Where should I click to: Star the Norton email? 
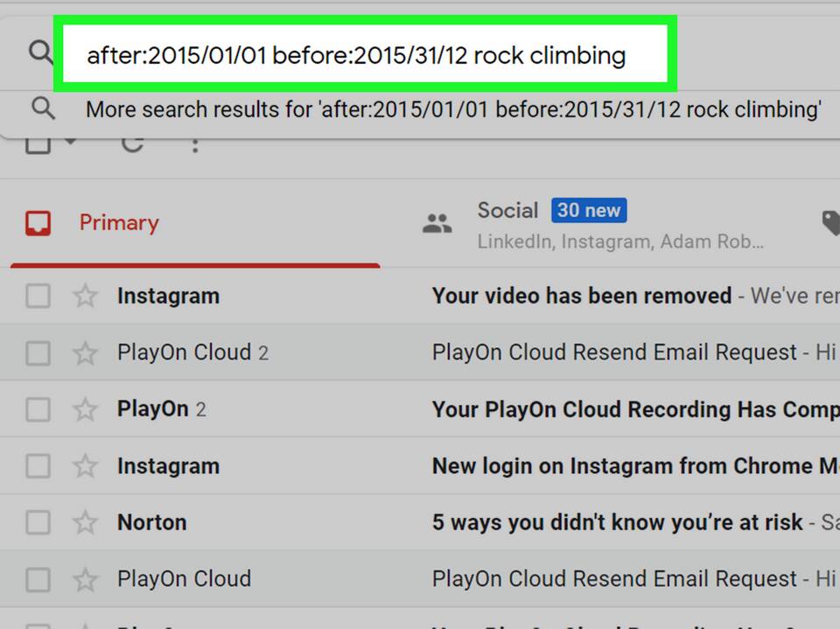pos(85,522)
